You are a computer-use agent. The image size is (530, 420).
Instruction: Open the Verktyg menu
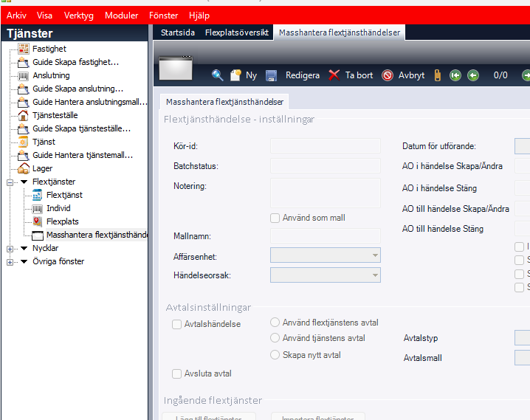tap(79, 16)
